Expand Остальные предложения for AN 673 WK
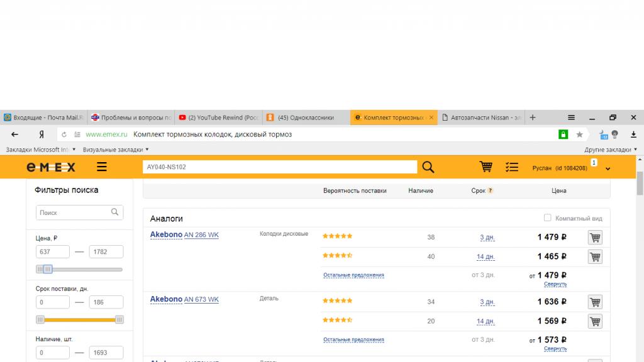This screenshot has width=644, height=362. pyautogui.click(x=353, y=339)
